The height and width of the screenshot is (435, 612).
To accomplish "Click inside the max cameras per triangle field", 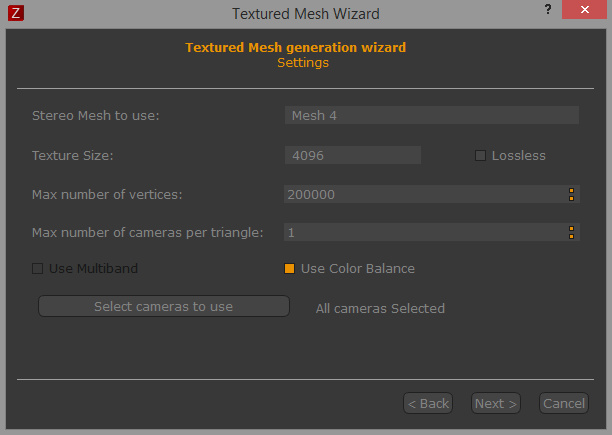I will [x=425, y=232].
